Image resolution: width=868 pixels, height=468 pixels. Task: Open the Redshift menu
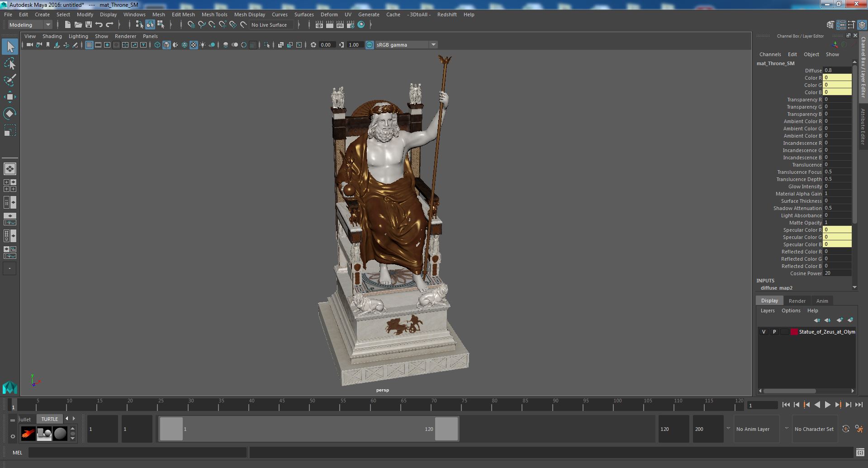tap(447, 14)
